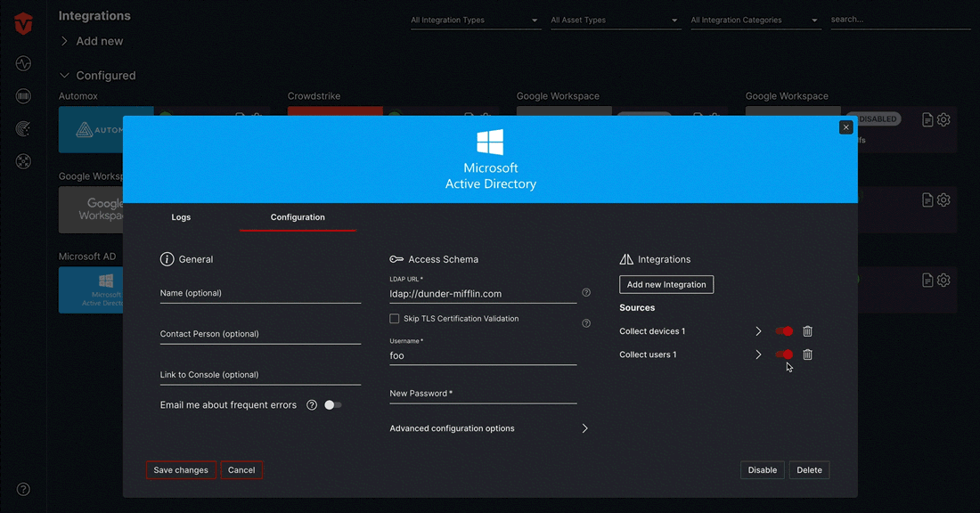Open the hub integrations icon in sidebar
The width and height of the screenshot is (980, 513).
point(23,161)
